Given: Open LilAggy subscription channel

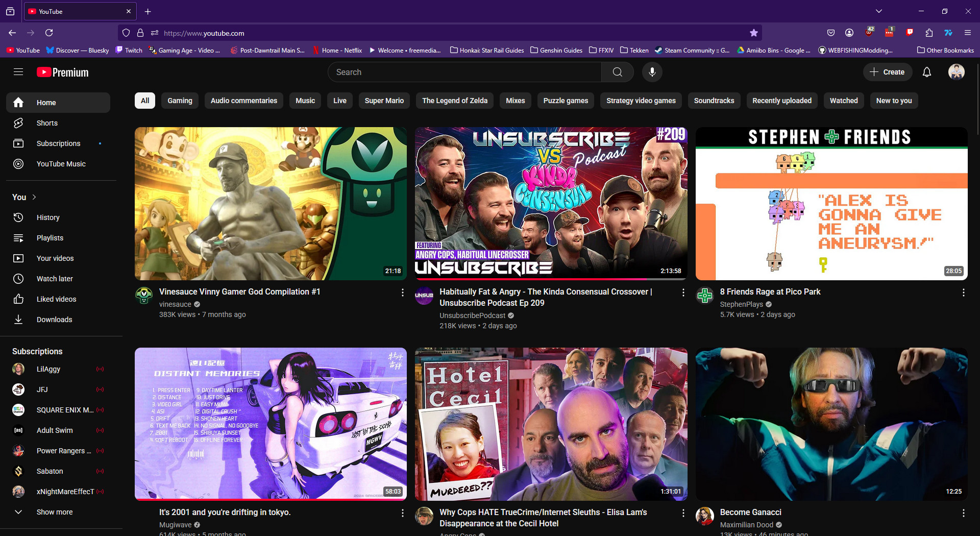Looking at the screenshot, I should click(58, 369).
